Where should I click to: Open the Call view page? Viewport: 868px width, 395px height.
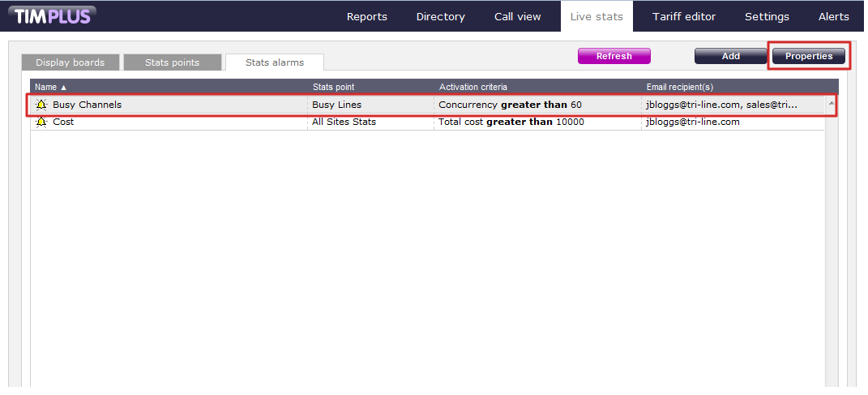[517, 16]
